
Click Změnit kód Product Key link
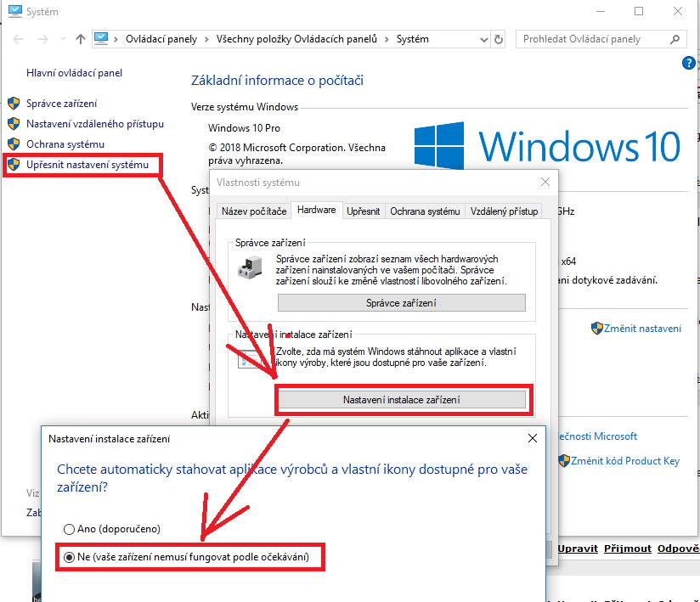pyautogui.click(x=625, y=461)
